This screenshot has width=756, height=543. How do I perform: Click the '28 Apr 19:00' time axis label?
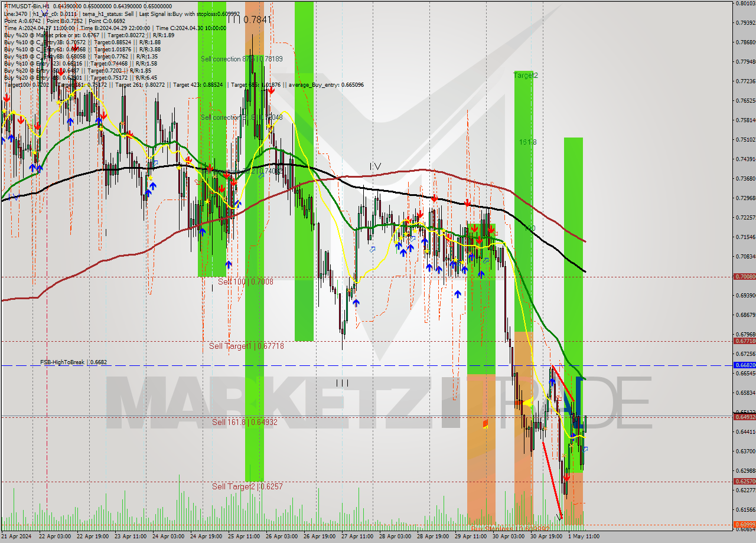tap(432, 537)
